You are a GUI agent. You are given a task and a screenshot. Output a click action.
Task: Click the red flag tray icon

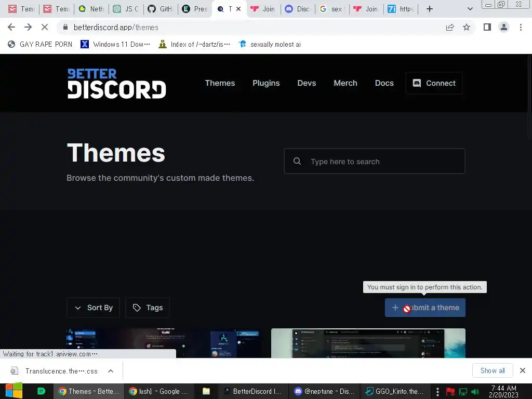[450, 392]
